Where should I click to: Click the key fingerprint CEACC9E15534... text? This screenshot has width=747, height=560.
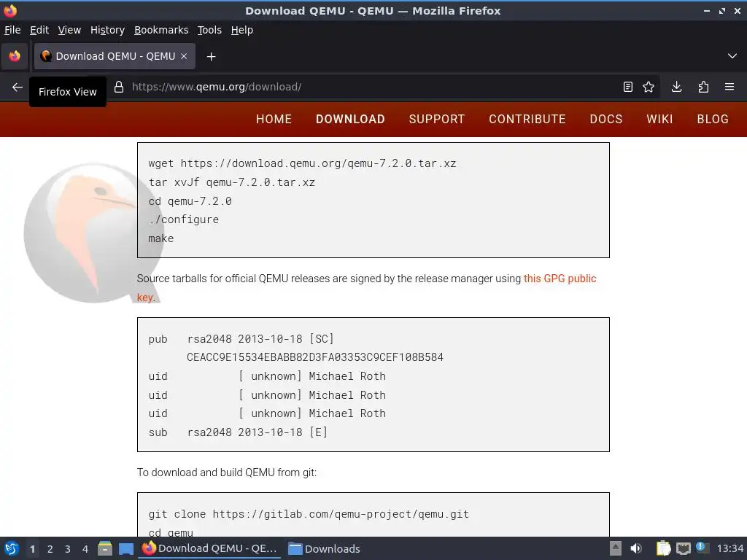(x=315, y=357)
